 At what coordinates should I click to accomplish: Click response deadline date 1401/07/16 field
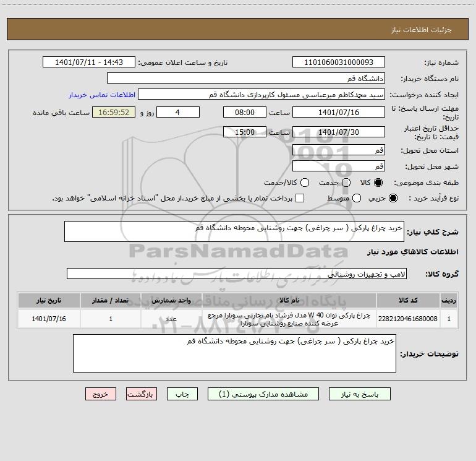[x=339, y=113]
